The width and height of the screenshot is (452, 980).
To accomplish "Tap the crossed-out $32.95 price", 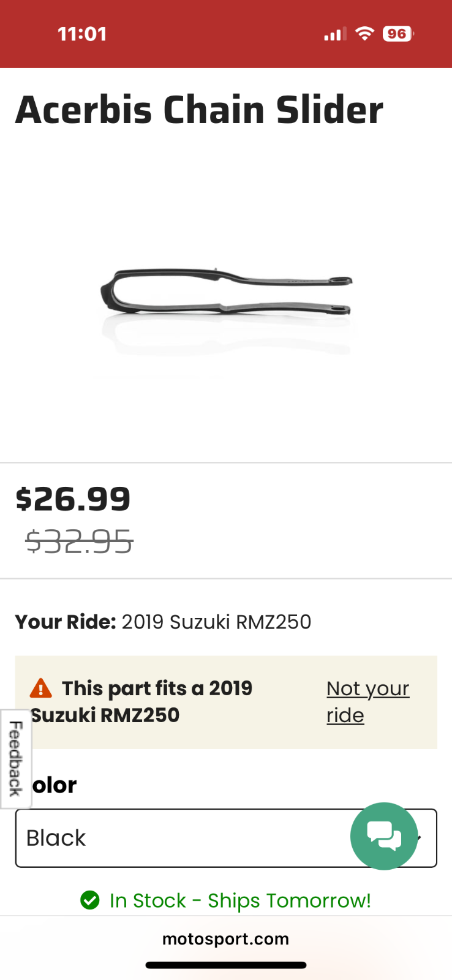I will coord(79,542).
